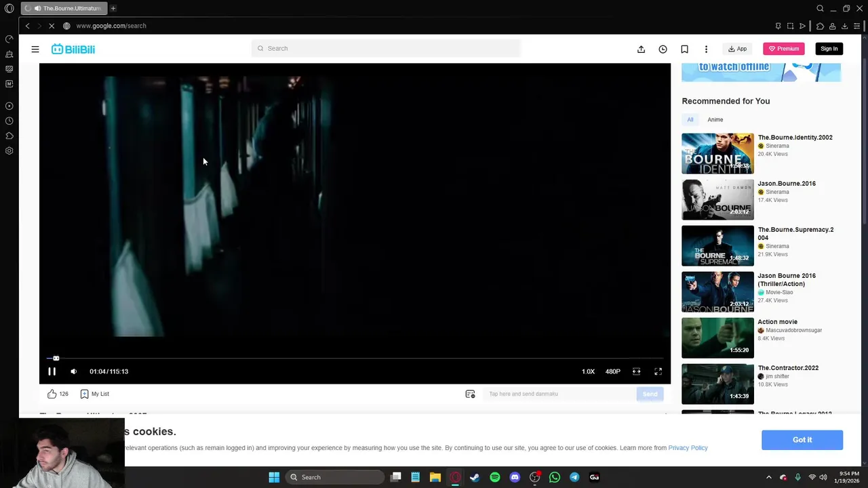Open playback speed 1.0X menu

point(588,371)
